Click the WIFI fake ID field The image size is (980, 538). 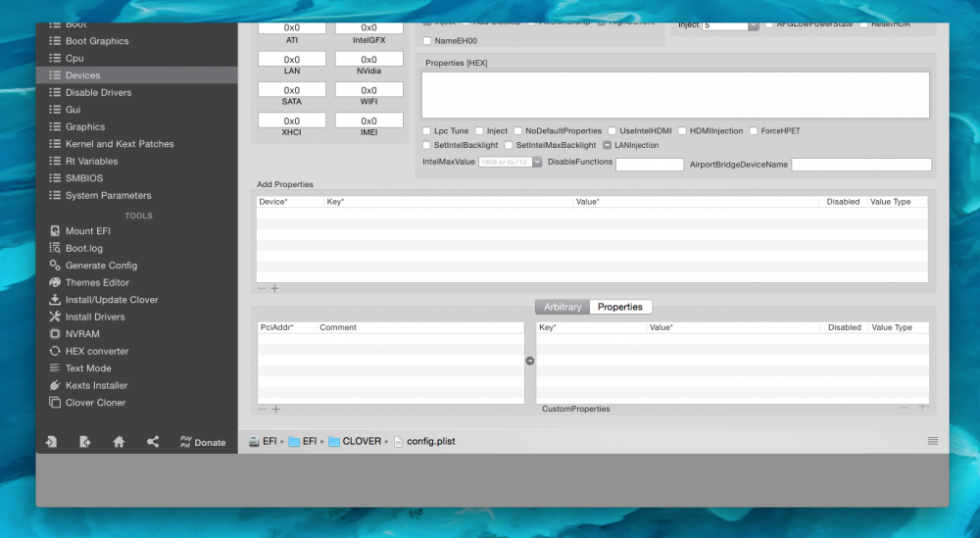pyautogui.click(x=368, y=90)
